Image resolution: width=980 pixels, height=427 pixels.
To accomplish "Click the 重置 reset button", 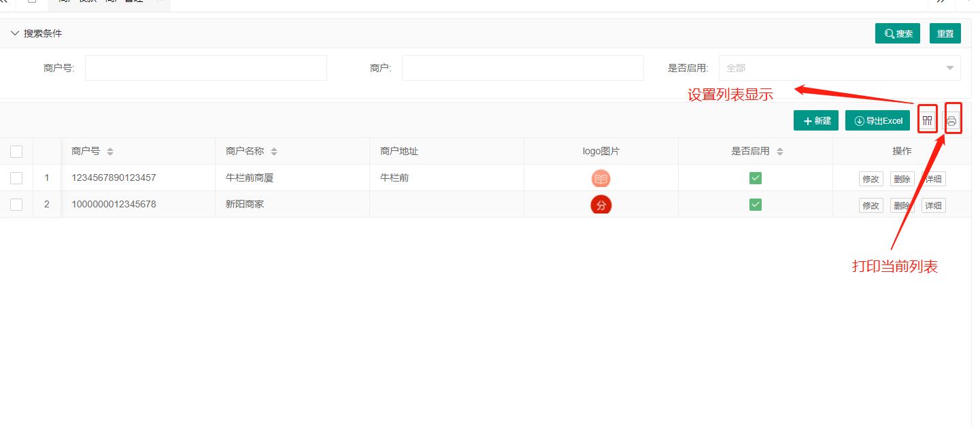I will [x=945, y=33].
